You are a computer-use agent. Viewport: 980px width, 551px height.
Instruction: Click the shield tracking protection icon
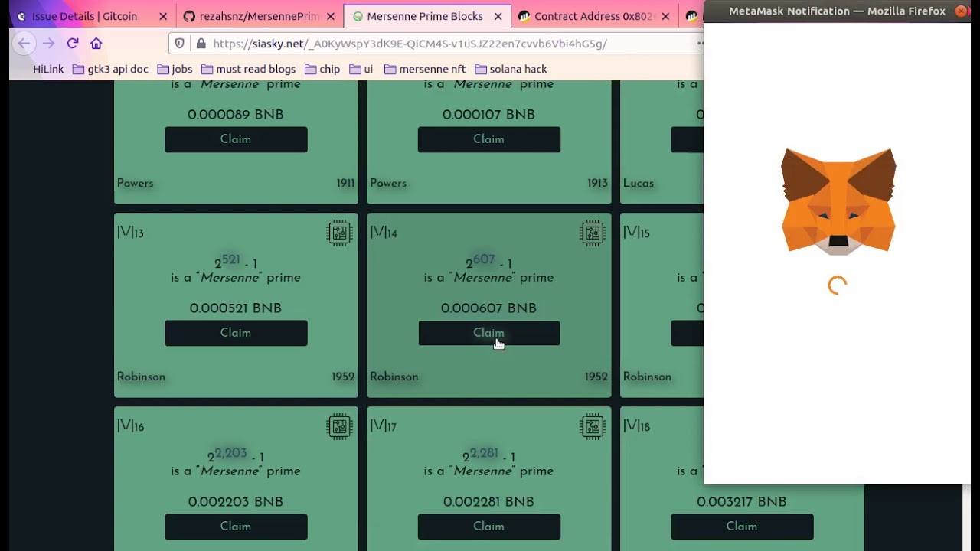[180, 44]
